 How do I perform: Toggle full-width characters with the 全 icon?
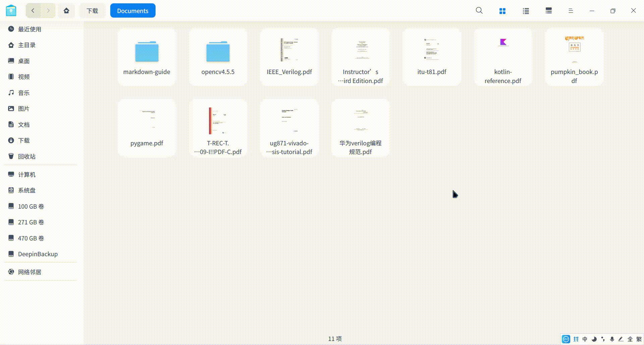tap(630, 339)
